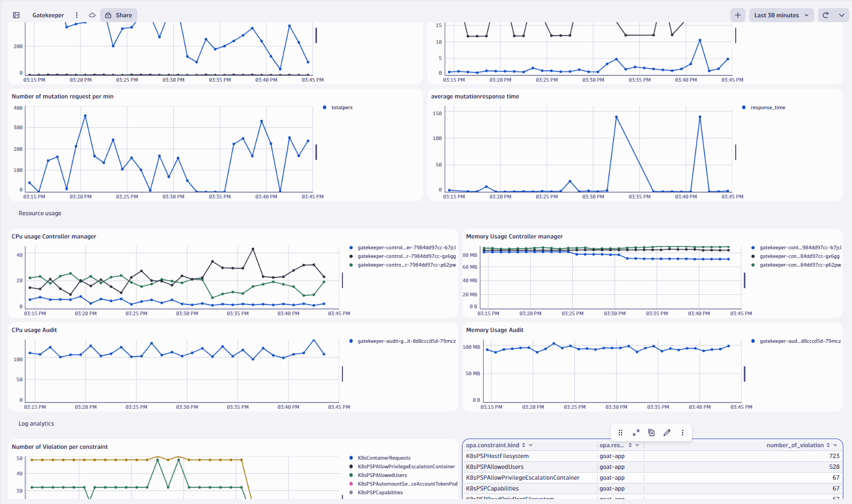Image resolution: width=852 pixels, height=504 pixels.
Task: Toggle K8sPSPAutomountSe...ceAccountTokenPod legend entry
Action: pyautogui.click(x=404, y=484)
